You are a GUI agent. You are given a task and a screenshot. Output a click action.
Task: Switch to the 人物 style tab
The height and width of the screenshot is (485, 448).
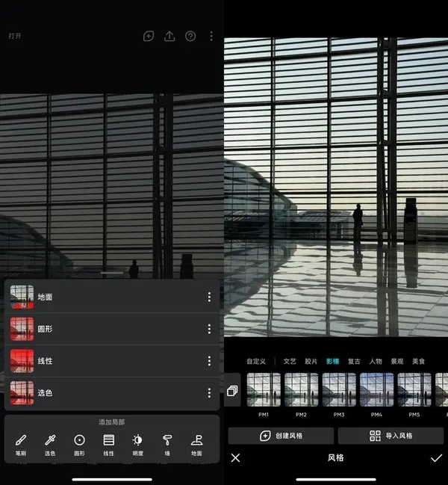tap(376, 361)
